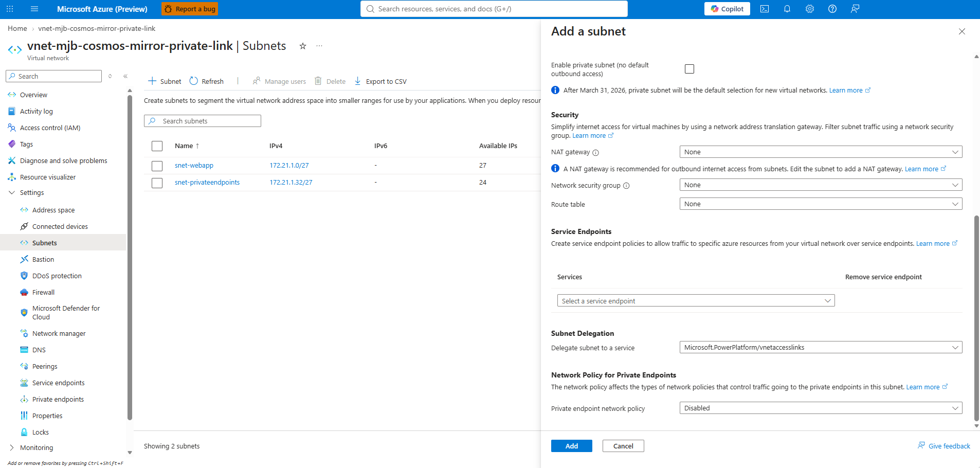The width and height of the screenshot is (980, 468).
Task: Check the snet-webapp row checkbox
Action: tap(157, 166)
